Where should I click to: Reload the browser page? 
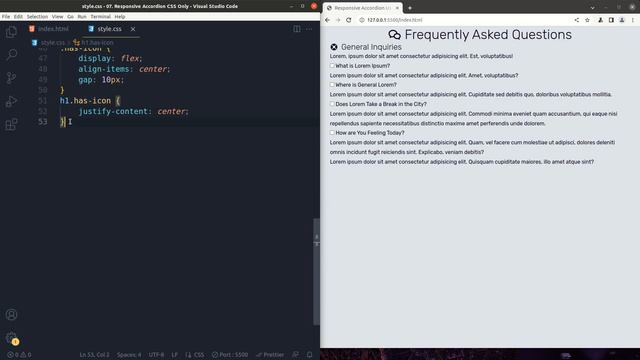[349, 20]
